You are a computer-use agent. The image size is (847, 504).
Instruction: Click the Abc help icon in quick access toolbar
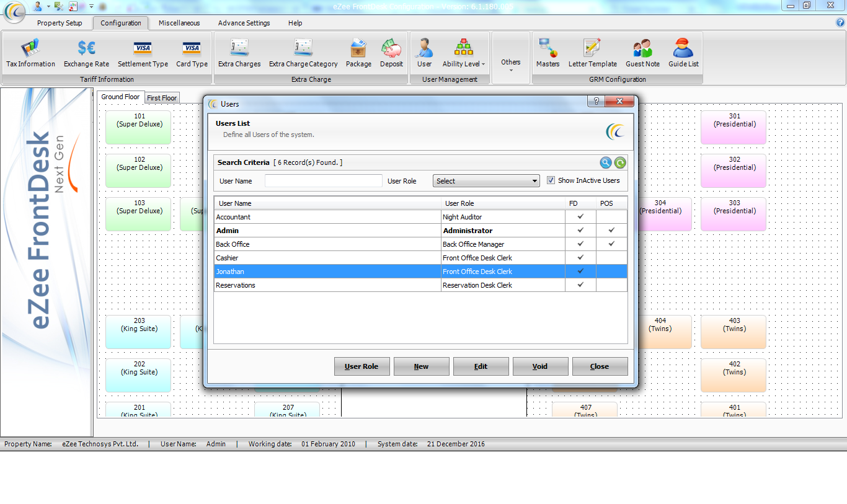pos(73,6)
